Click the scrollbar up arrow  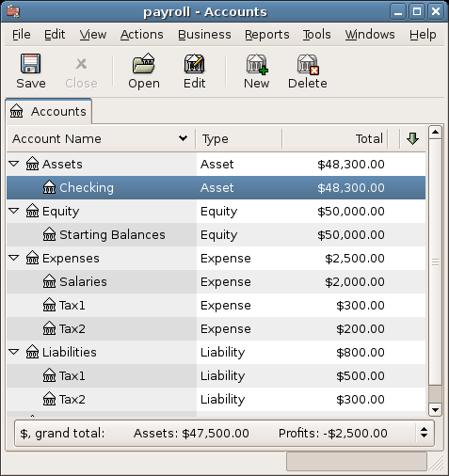click(435, 133)
